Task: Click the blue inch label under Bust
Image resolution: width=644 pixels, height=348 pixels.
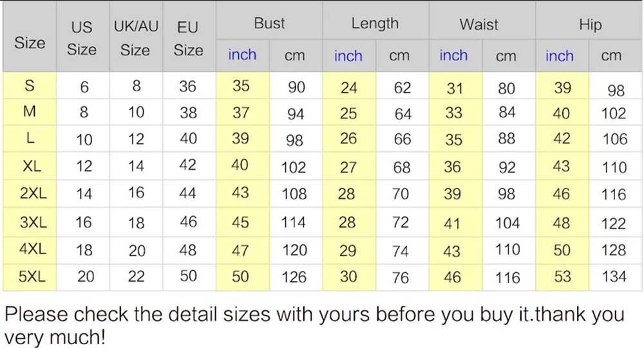Action: coord(242,55)
